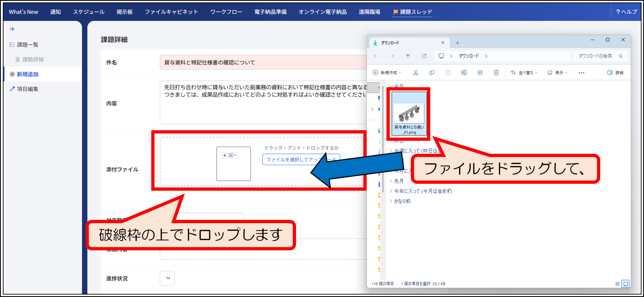This screenshot has height=297, width=644.
Task: Expand the navigation pane tree chevron
Action: point(372,109)
